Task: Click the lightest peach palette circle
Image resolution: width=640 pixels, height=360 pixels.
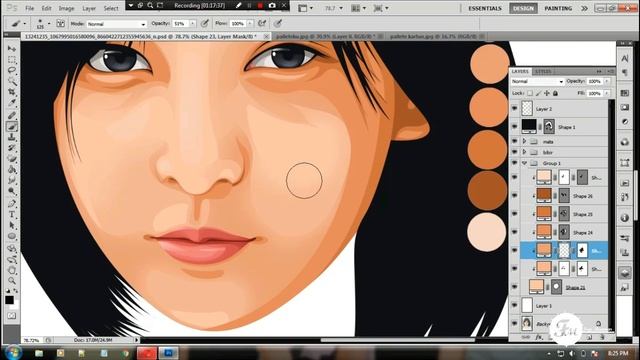Action: [x=487, y=232]
